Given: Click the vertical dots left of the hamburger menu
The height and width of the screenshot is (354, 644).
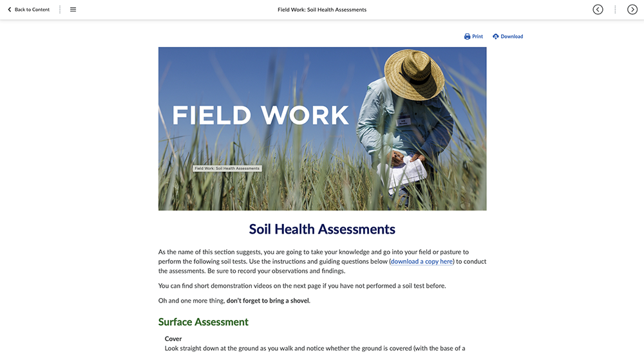Looking at the screenshot, I should [60, 10].
